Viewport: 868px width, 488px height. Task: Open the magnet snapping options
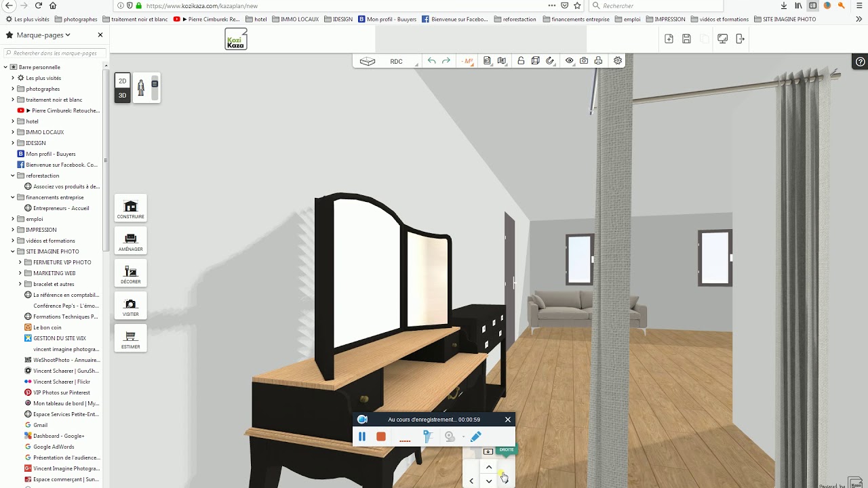pos(550,61)
